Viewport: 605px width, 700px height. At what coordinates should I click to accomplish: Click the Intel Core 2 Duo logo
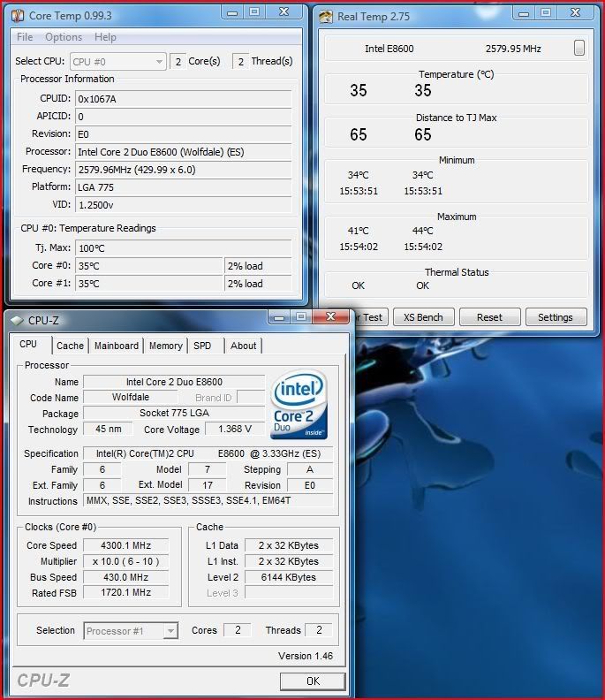coord(299,404)
